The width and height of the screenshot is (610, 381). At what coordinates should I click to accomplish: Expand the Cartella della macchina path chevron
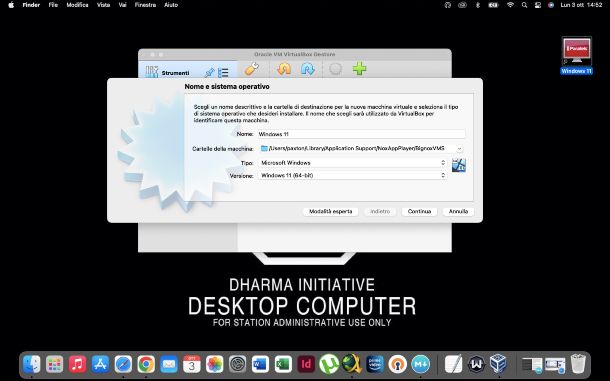[459, 149]
